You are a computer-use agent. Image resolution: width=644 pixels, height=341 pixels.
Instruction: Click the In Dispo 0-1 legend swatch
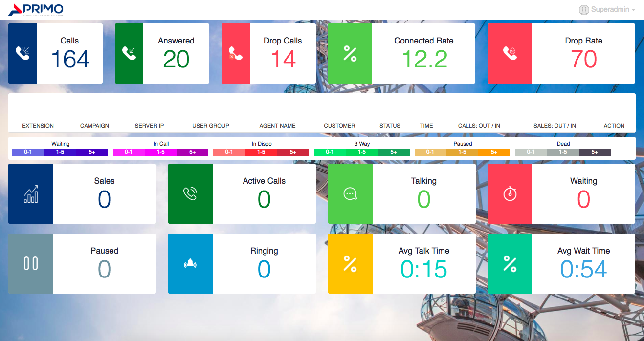(x=229, y=152)
